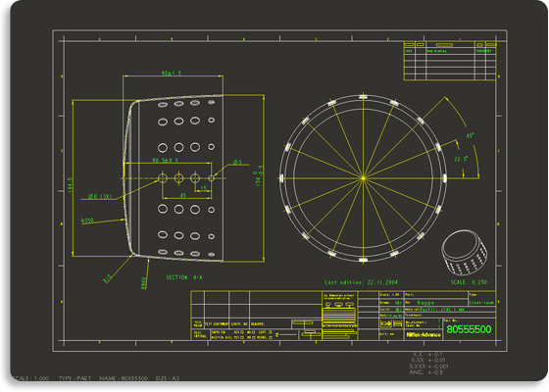Select the 92±1.5 top width dimension
This screenshot has width=549, height=392.
(172, 73)
